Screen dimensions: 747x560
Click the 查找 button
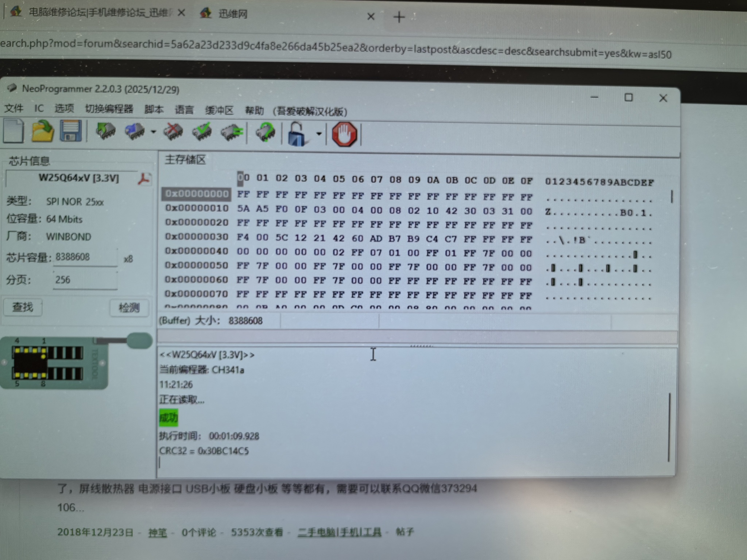pyautogui.click(x=23, y=307)
